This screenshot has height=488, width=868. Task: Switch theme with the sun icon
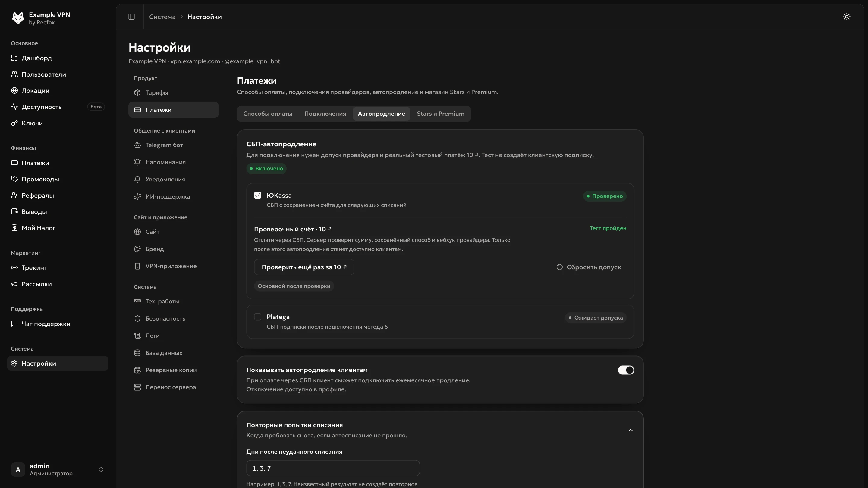846,17
